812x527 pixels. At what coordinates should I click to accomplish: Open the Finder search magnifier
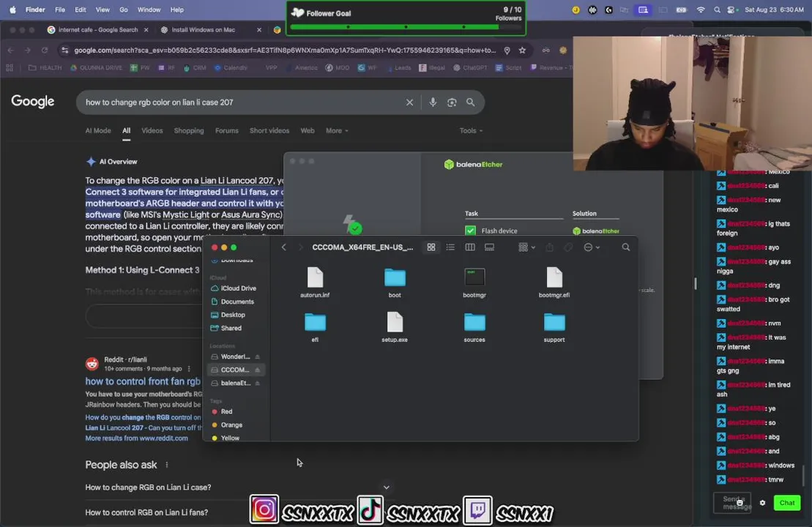625,247
